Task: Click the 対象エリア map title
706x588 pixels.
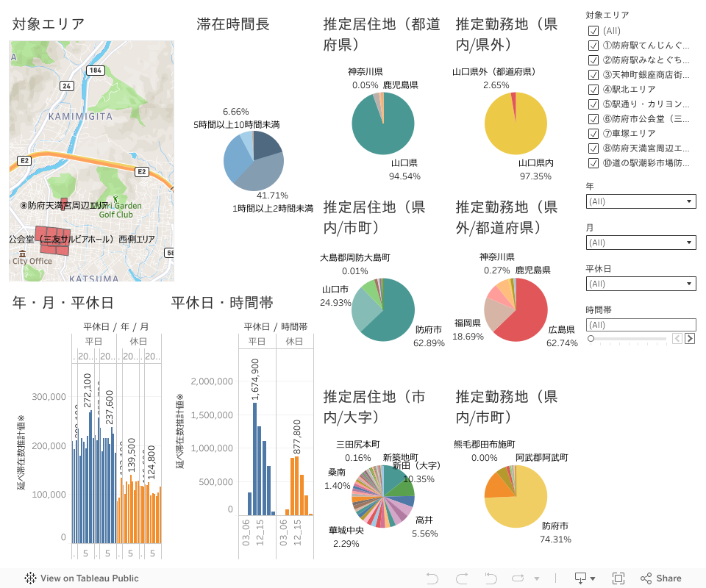Action: pyautogui.click(x=49, y=24)
